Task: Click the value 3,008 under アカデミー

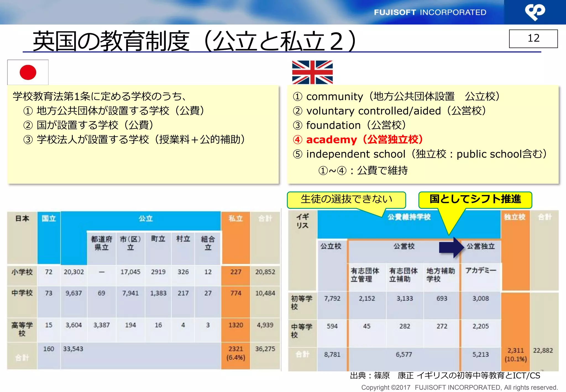Action: click(481, 299)
